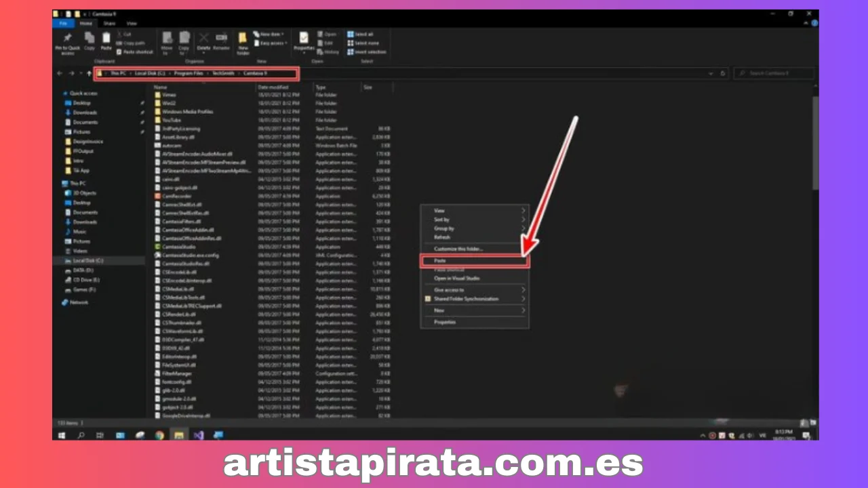Switch to the View ribbon tab
This screenshot has width=868, height=488.
click(x=132, y=23)
